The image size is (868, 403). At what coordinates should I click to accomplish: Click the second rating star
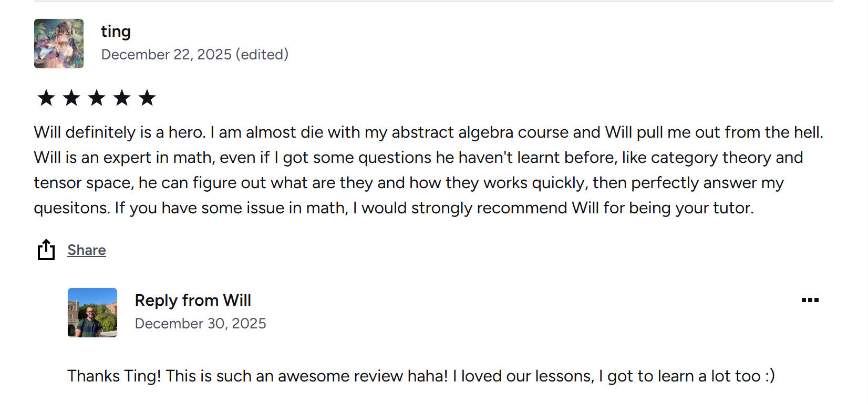pos(71,98)
